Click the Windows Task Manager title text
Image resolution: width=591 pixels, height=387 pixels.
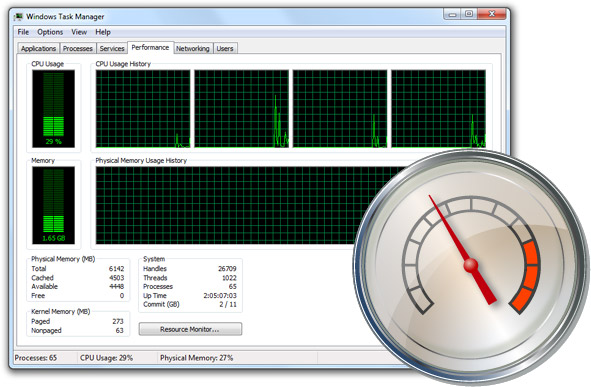65,17
